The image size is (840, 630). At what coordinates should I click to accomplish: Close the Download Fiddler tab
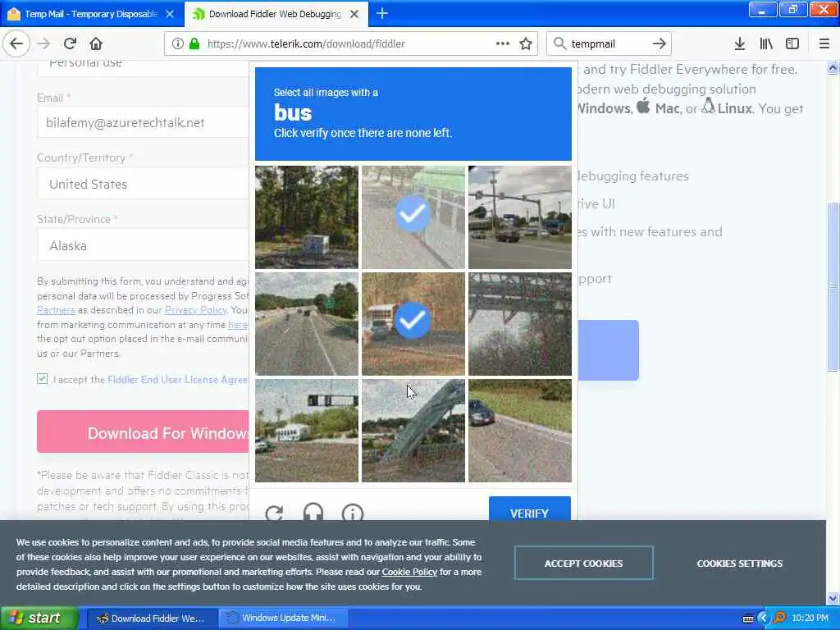click(x=354, y=14)
